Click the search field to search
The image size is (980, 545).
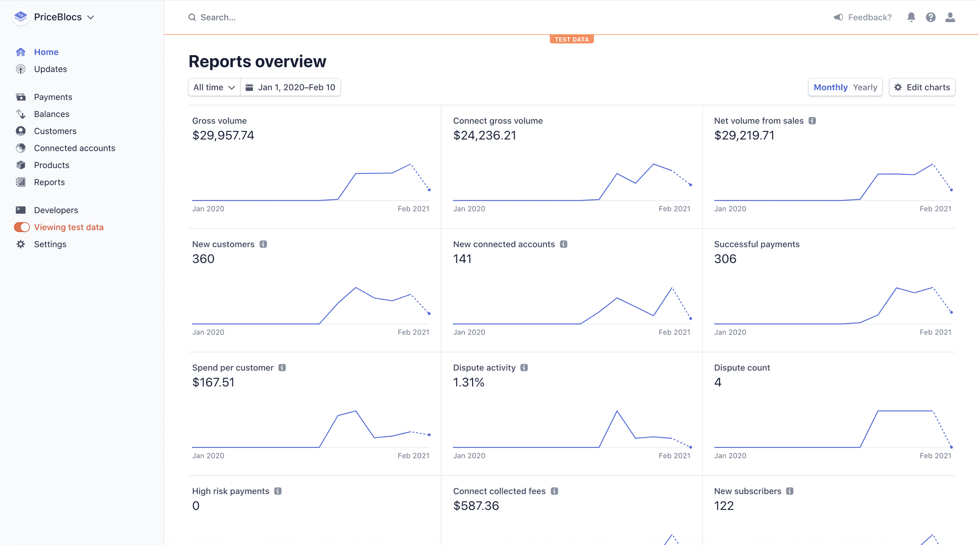point(228,17)
